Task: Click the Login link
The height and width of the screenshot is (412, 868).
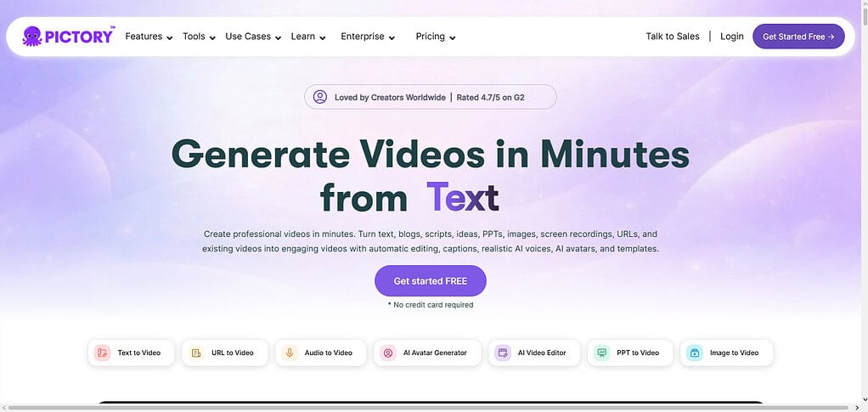Action: (x=732, y=37)
